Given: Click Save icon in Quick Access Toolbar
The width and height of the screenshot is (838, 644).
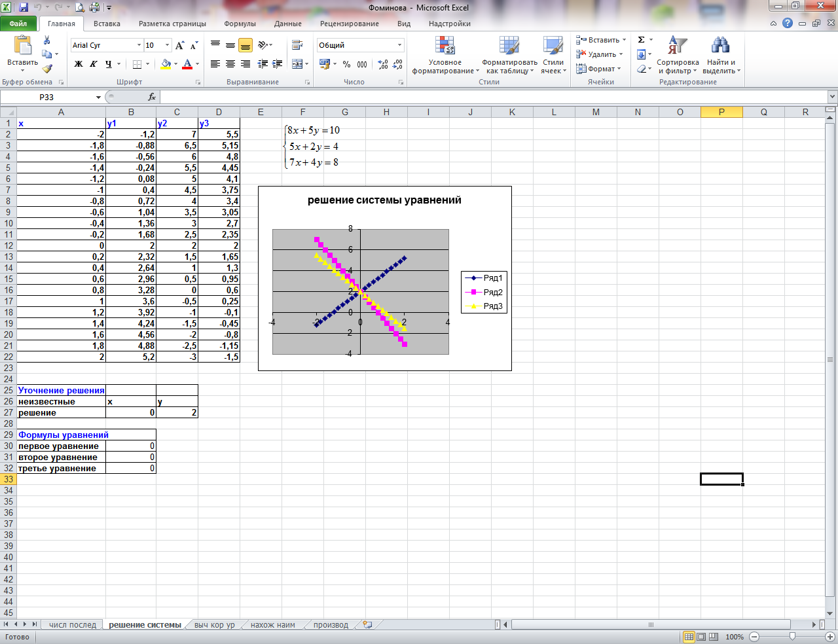Looking at the screenshot, I should coord(24,8).
